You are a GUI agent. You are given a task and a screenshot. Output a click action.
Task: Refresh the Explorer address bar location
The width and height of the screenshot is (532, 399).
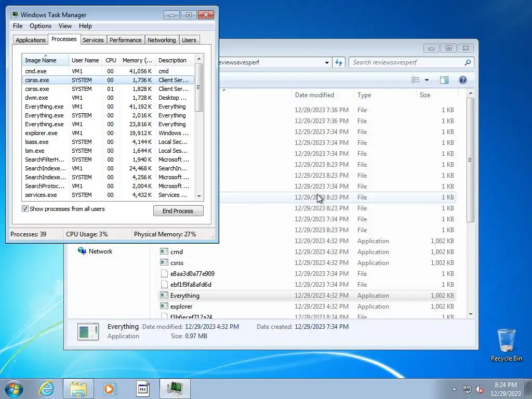point(338,62)
